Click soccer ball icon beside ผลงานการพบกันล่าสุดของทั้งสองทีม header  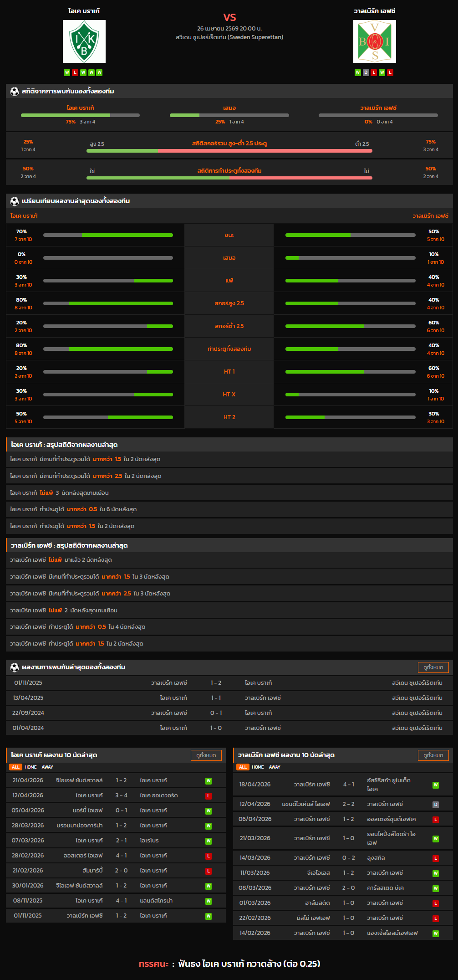(15, 667)
